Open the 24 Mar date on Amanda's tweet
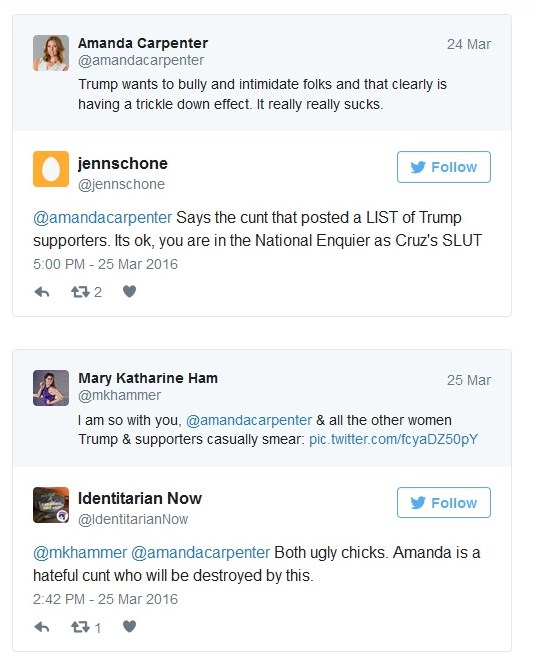The width and height of the screenshot is (534, 659). pyautogui.click(x=469, y=44)
